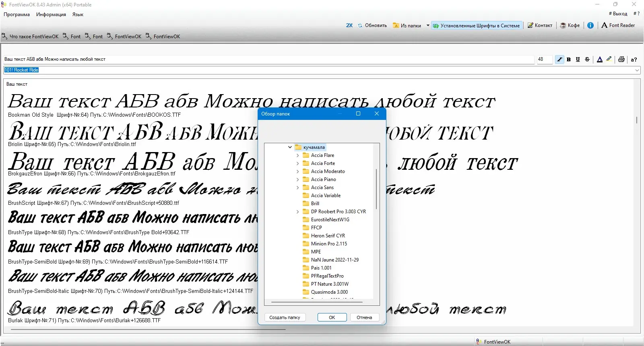644x346 pixels.
Task: Expand the Accia Flare folder
Action: click(298, 155)
